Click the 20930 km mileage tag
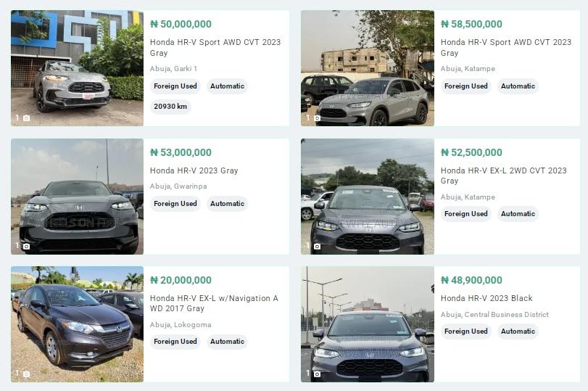Screen dimensions: 588x391 click(170, 107)
